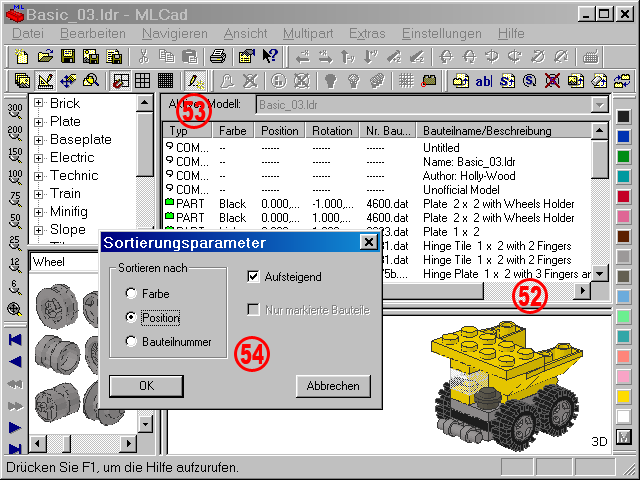Viewport: 640px width, 480px height.
Task: Expand the Plate tree node
Action: pos(38,121)
